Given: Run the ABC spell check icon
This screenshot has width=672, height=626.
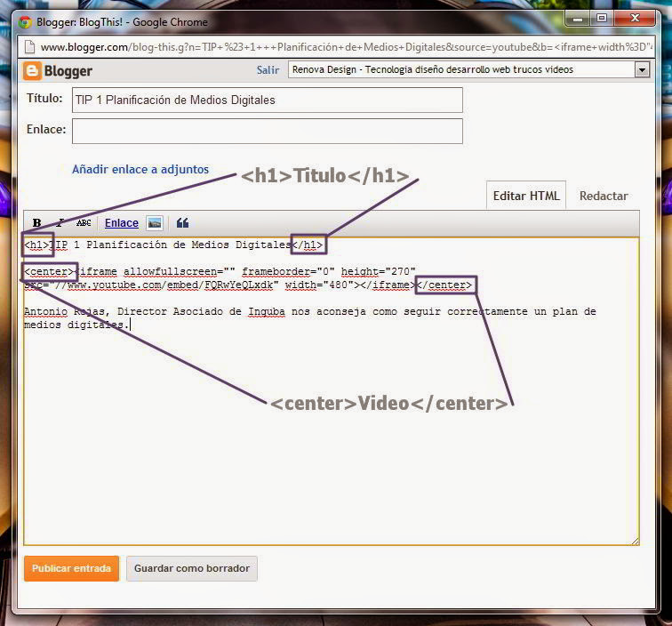Looking at the screenshot, I should [84, 222].
